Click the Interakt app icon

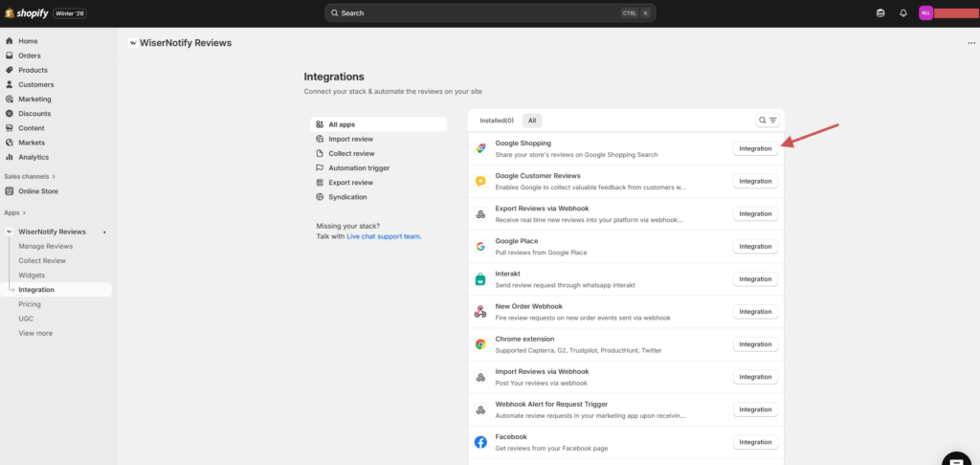pos(480,279)
